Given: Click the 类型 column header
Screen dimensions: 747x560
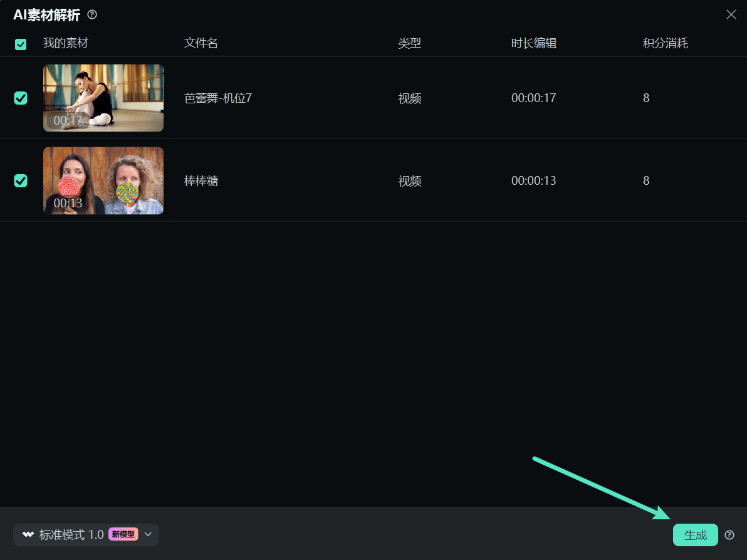Looking at the screenshot, I should click(410, 43).
